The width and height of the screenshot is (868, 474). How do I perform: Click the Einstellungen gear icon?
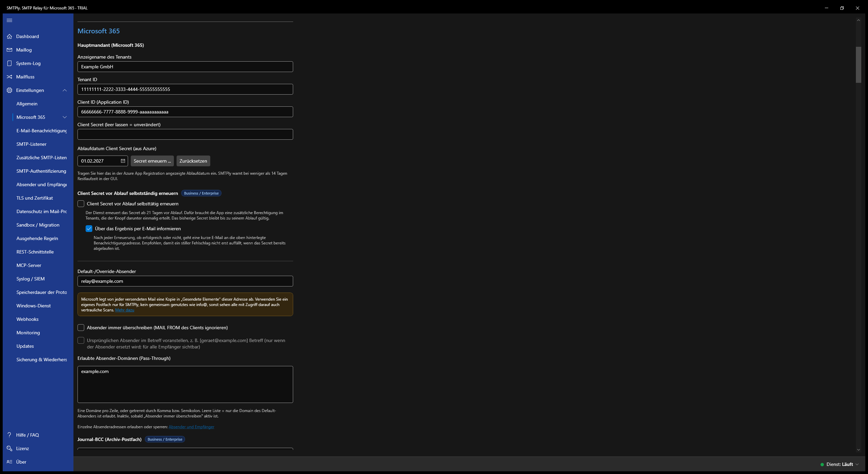click(9, 90)
